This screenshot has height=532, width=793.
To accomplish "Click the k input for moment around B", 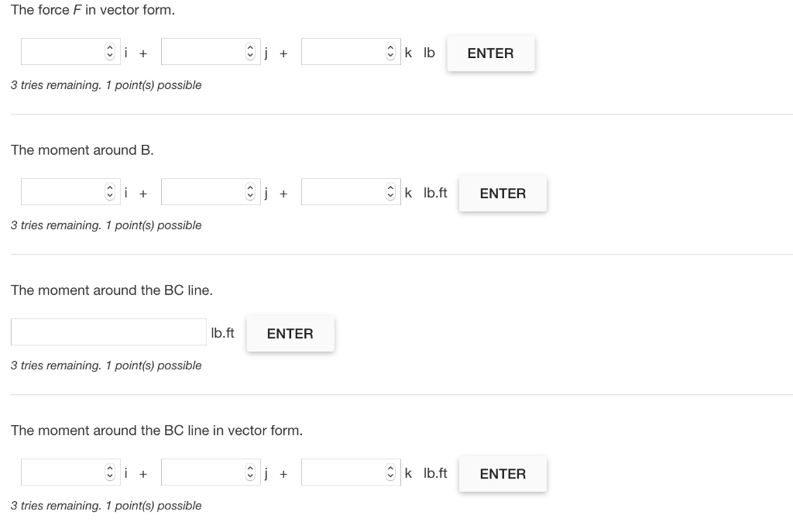I will tap(341, 191).
